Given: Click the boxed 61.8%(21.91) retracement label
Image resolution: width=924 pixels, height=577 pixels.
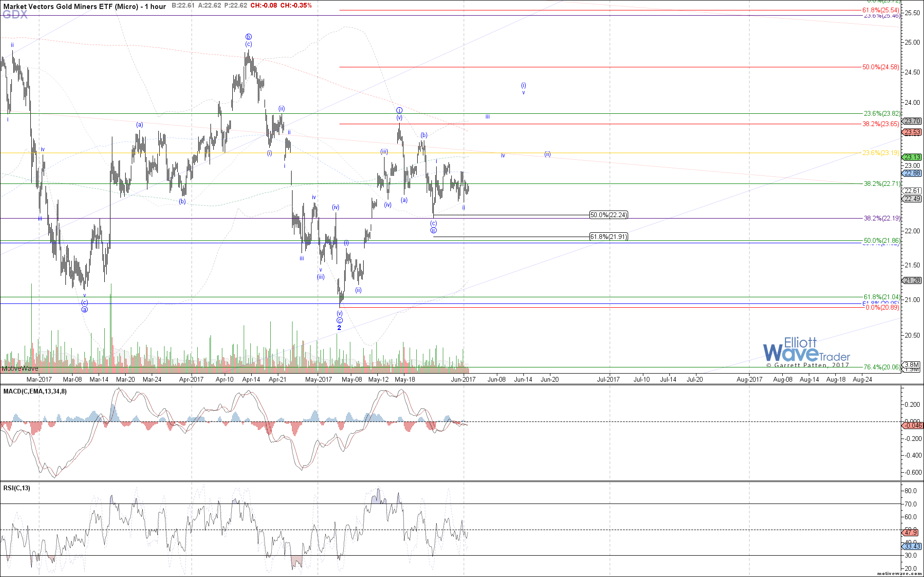Looking at the screenshot, I should [609, 237].
